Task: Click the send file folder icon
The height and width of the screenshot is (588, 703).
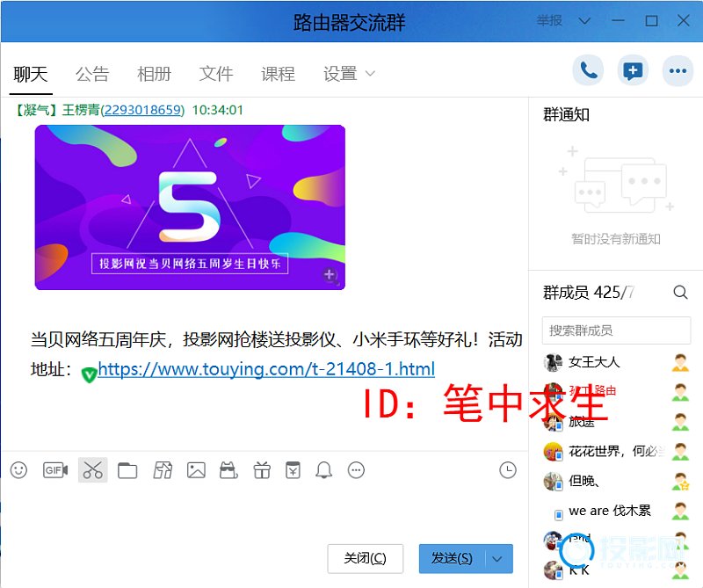Action: 127,470
